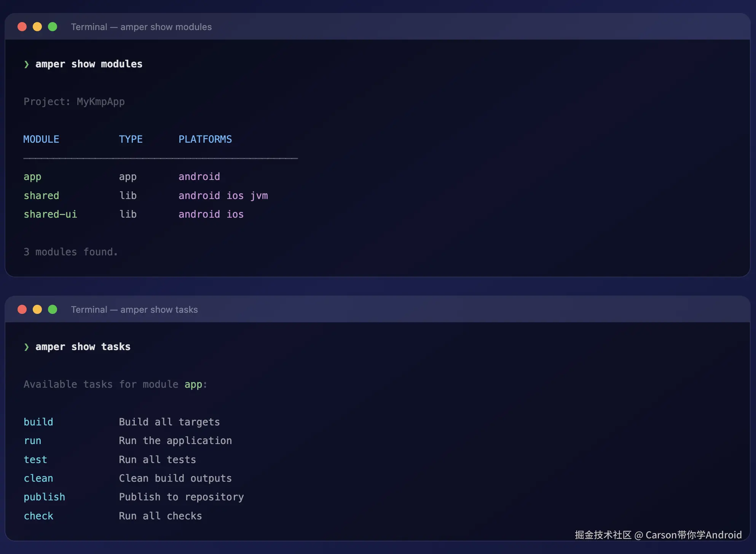Click the 'check' task name
This screenshot has width=756, height=554.
coord(38,516)
